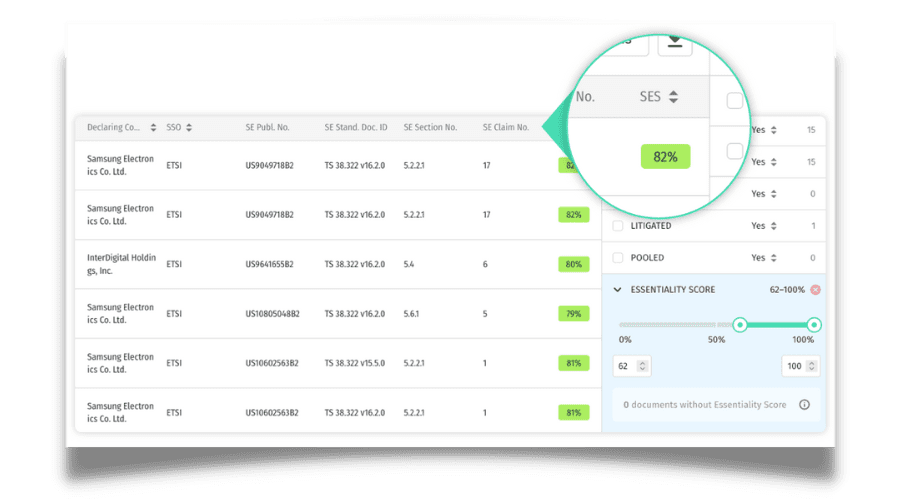Click claim number 6 in InterDigital row
900x500 pixels.
[485, 265]
